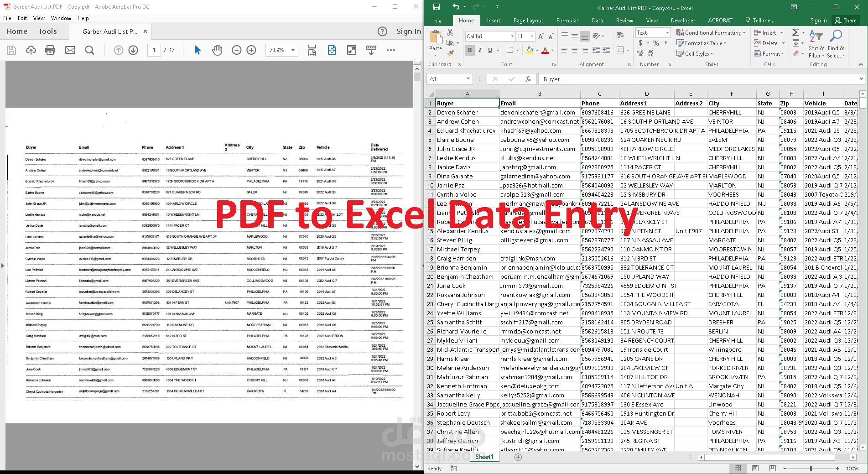Click Increase Decimal icon in Number group
868x474 pixels.
[x=640, y=53]
